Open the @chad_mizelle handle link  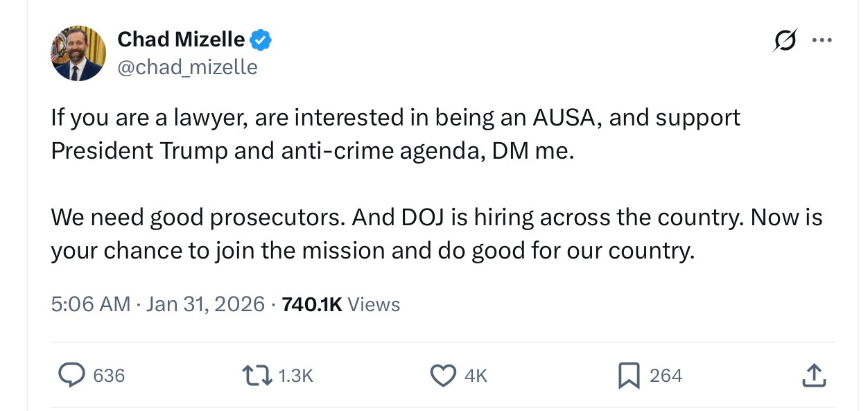point(187,67)
